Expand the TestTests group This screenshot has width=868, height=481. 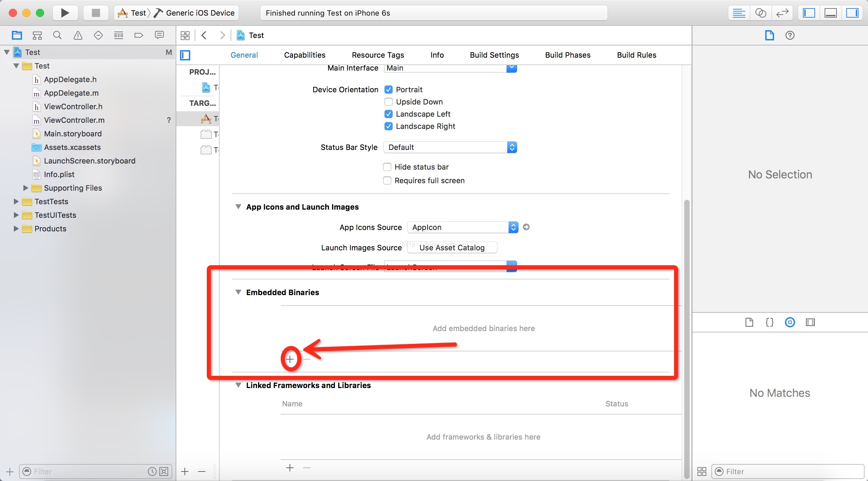pyautogui.click(x=16, y=201)
